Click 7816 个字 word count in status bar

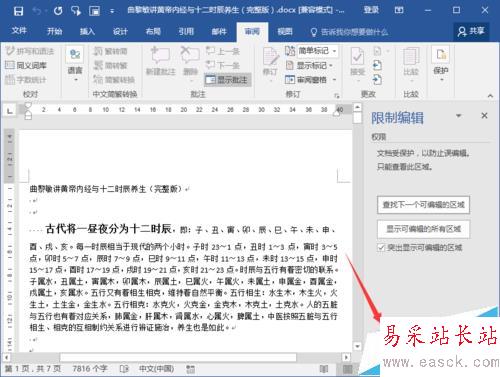pyautogui.click(x=90, y=369)
